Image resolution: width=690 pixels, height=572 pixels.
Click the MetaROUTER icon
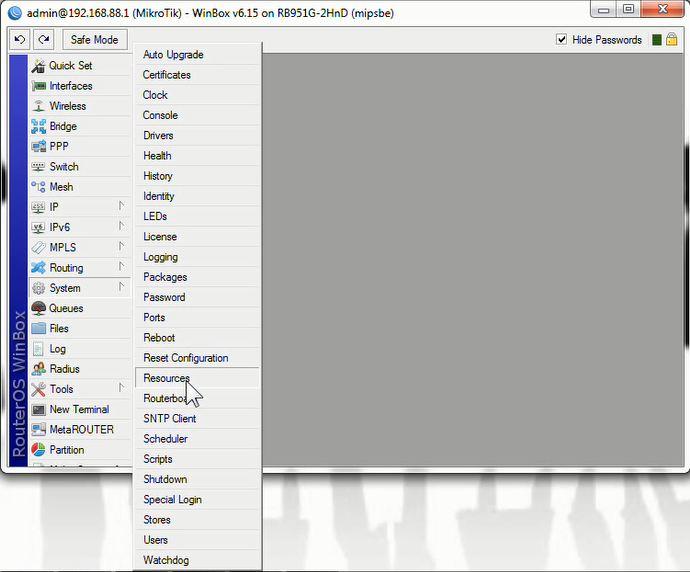[x=38, y=429]
